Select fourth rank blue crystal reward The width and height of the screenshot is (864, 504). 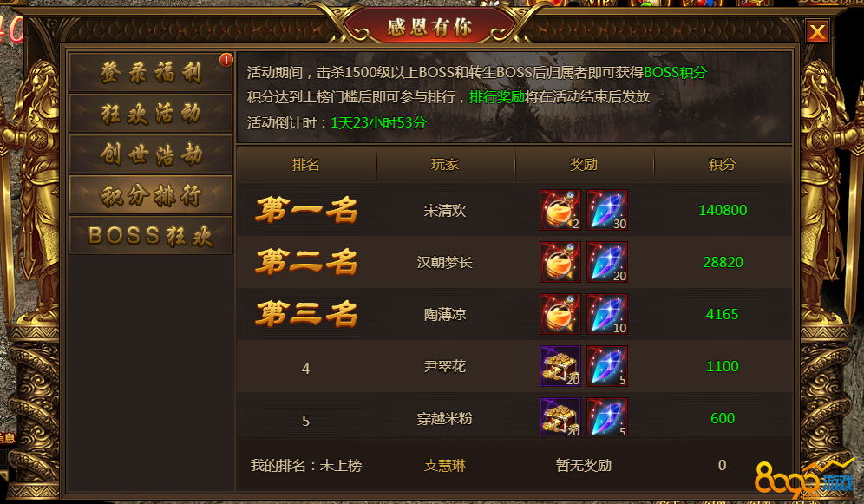(x=606, y=366)
